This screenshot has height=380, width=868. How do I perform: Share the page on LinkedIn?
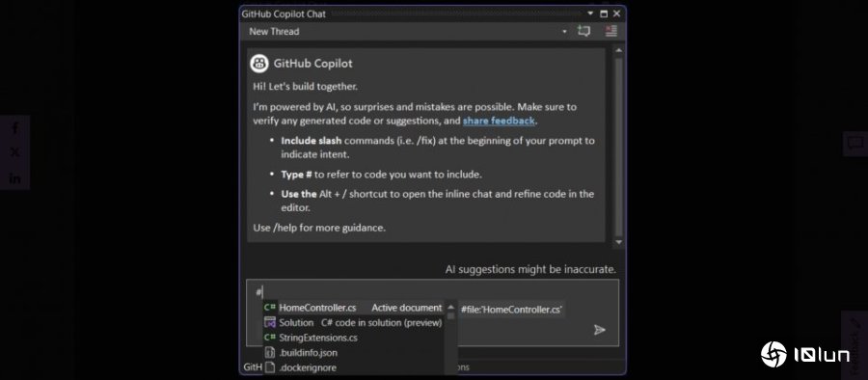[x=14, y=177]
